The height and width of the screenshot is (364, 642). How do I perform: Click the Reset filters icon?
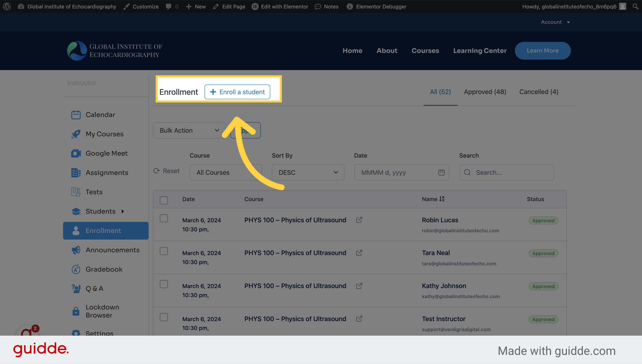point(157,171)
